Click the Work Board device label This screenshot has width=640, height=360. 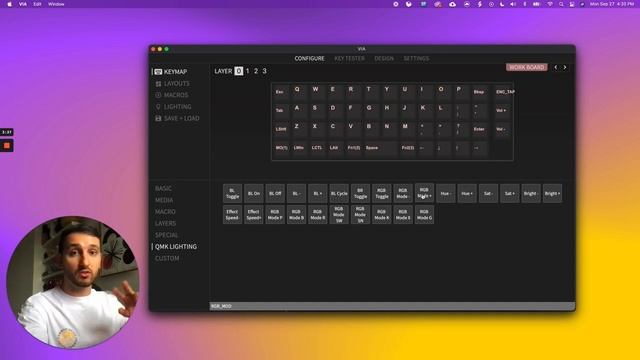click(527, 67)
